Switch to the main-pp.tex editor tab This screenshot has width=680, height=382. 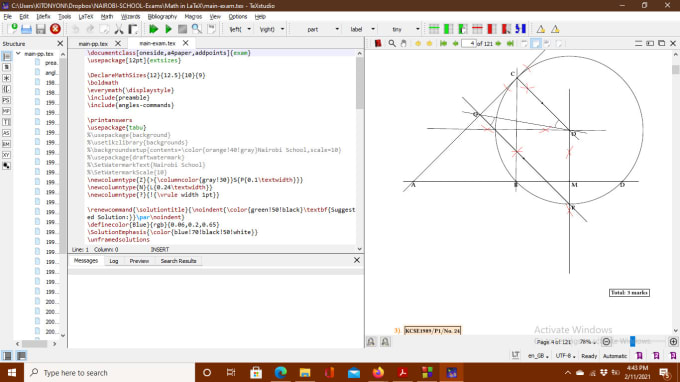(x=93, y=43)
